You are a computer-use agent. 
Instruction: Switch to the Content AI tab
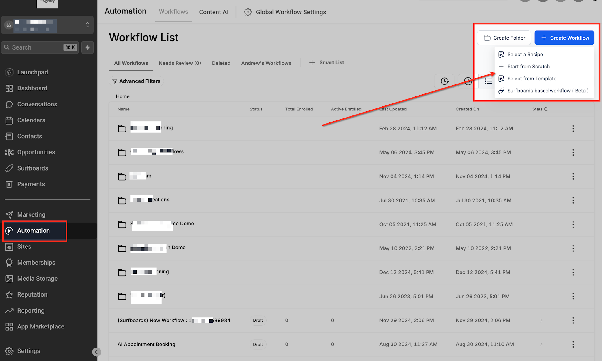click(213, 12)
